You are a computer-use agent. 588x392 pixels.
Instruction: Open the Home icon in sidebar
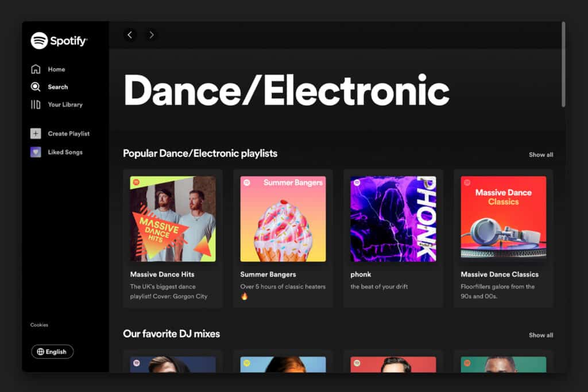click(x=36, y=69)
